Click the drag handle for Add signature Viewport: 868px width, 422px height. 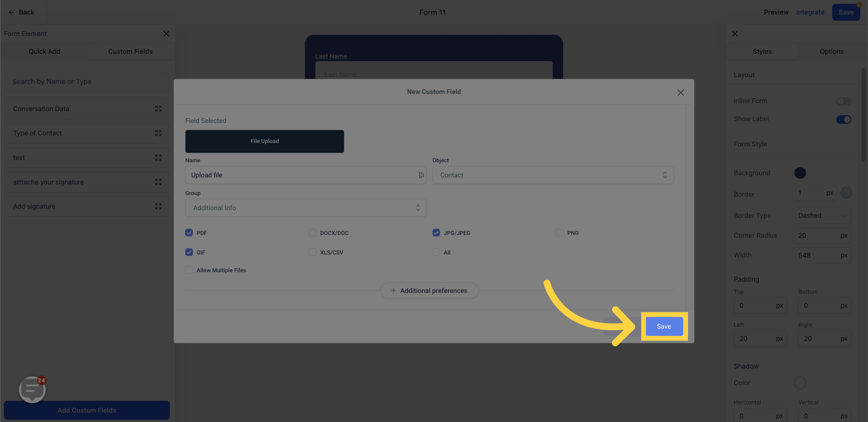(158, 206)
